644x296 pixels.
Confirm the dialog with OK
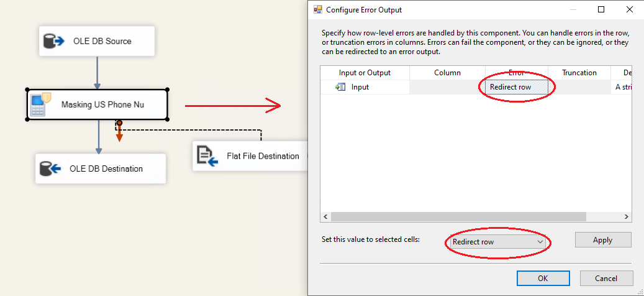[x=543, y=278]
